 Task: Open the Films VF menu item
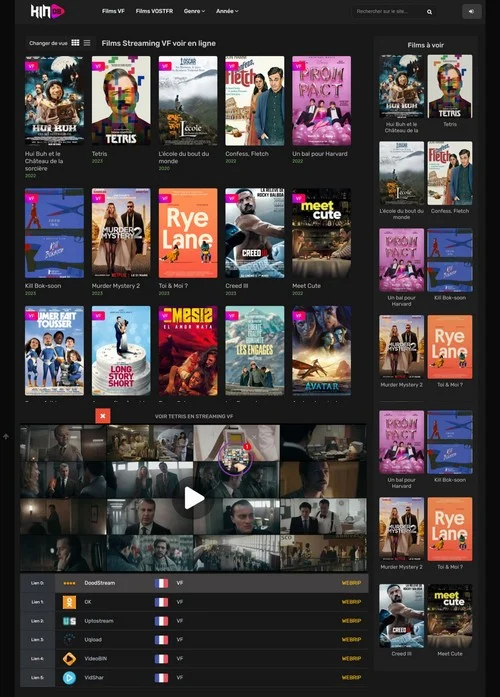(113, 11)
